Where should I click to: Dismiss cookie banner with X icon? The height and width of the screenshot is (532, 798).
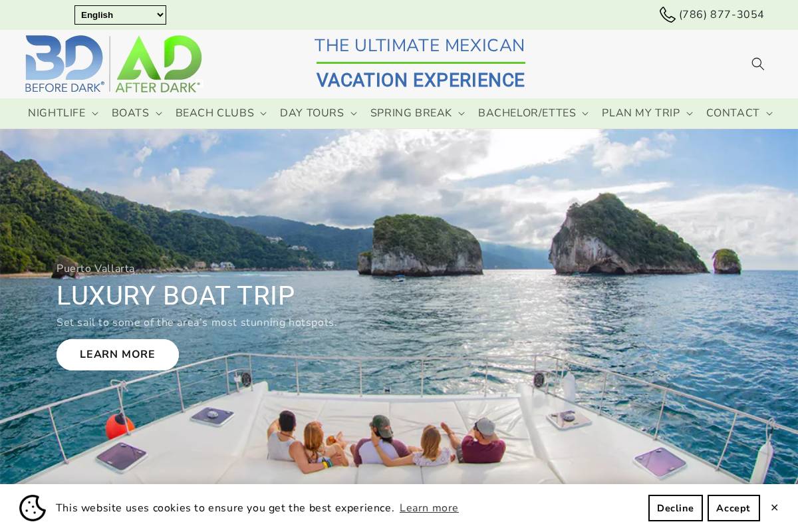(774, 507)
